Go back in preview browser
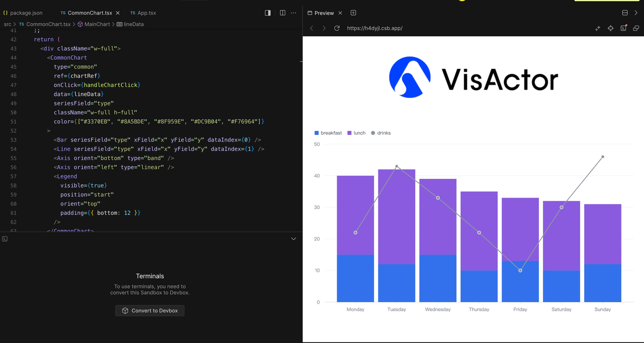Image resolution: width=644 pixels, height=343 pixels. tap(311, 28)
